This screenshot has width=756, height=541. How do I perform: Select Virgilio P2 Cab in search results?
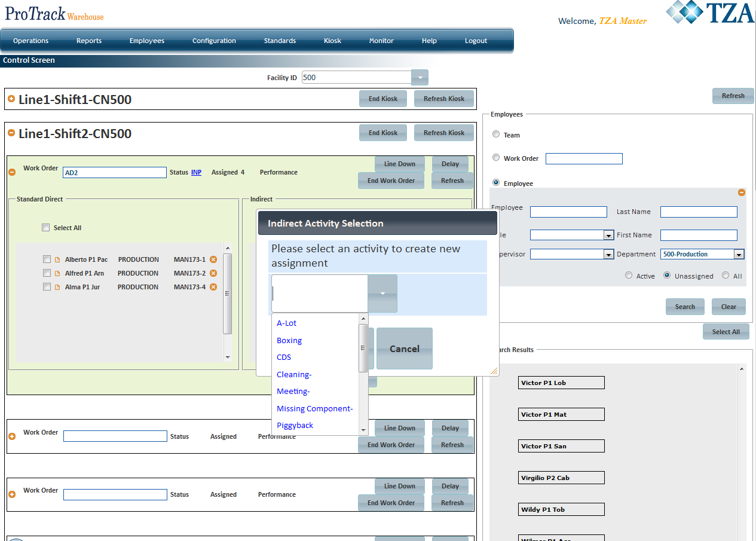click(561, 478)
